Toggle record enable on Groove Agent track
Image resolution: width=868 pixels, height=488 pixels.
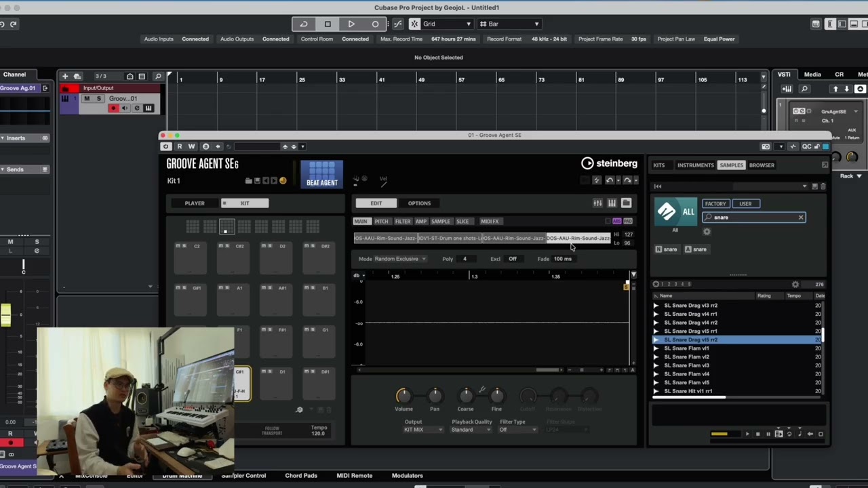point(113,108)
